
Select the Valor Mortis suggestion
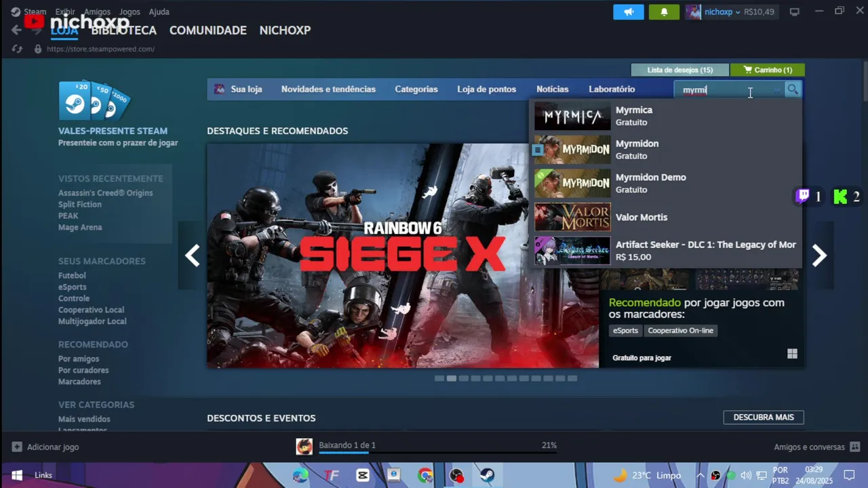[666, 217]
